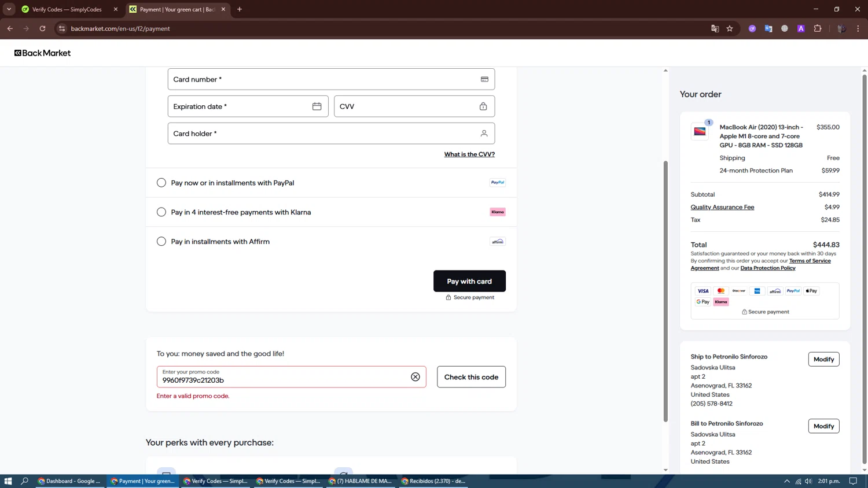Screen dimensions: 868x488
Task: Open the Data Protection Policy link
Action: tap(768, 268)
